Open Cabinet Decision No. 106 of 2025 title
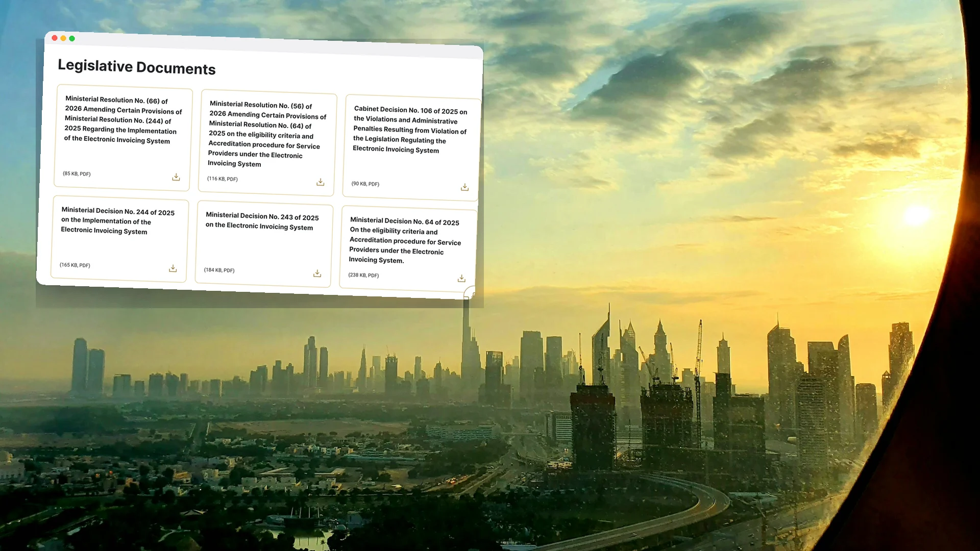This screenshot has height=551, width=980. point(410,130)
